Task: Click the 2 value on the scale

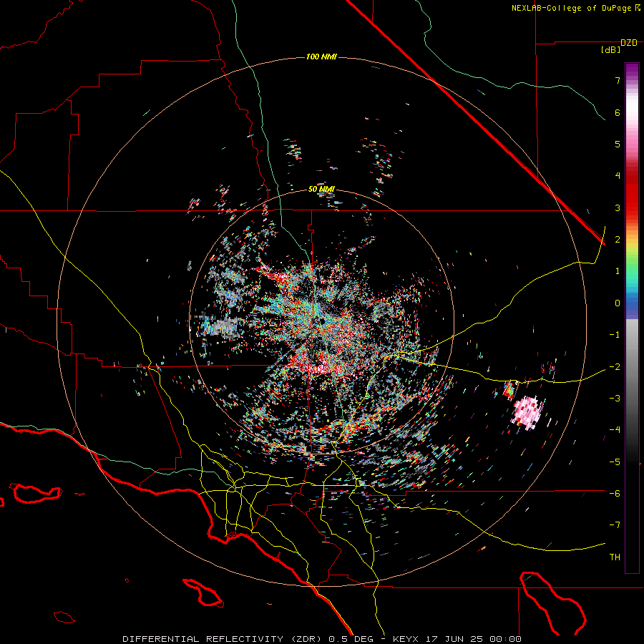Action: [618, 240]
